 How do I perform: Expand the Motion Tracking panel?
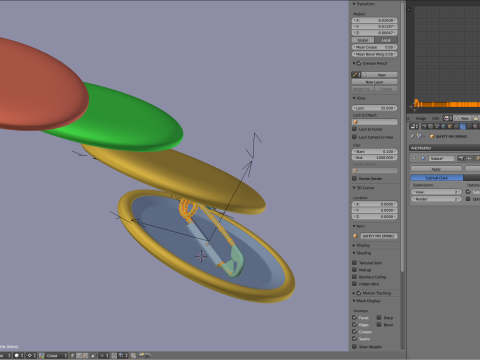(x=354, y=293)
